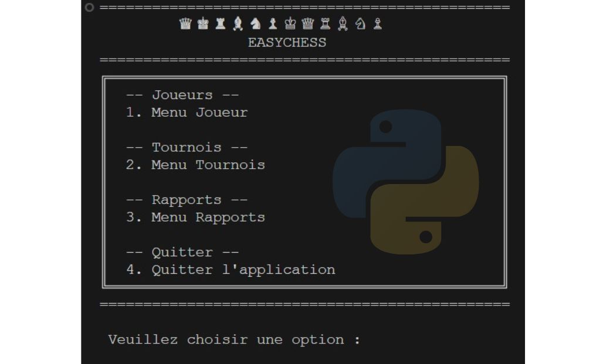The width and height of the screenshot is (603, 364).
Task: Click the filled knight chess glyph
Action: (x=255, y=24)
